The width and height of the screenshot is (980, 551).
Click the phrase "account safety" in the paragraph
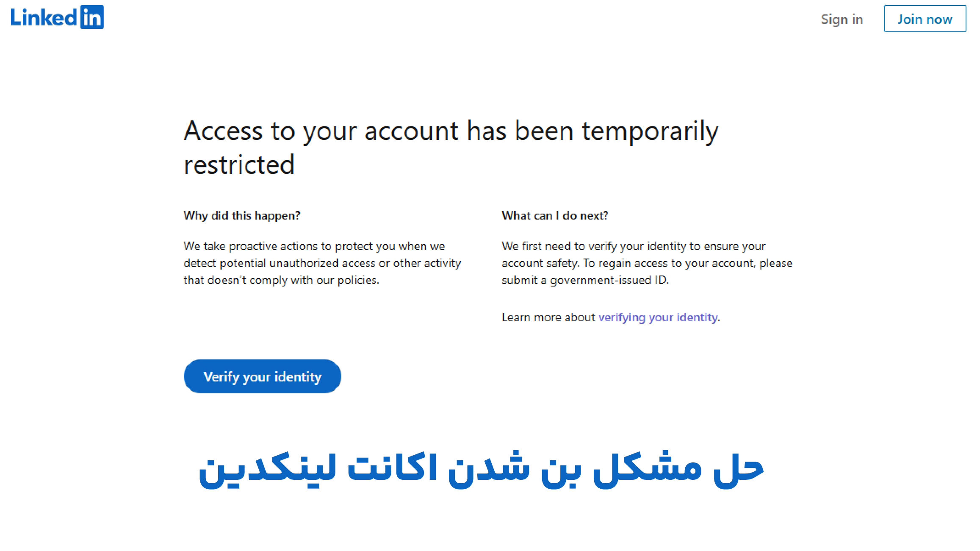[540, 263]
